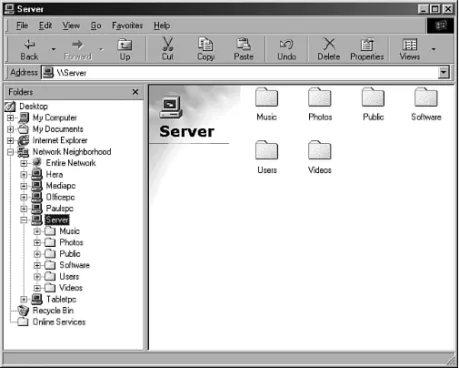Select the Tabletpc computer in tree
The image size is (459, 368).
[x=61, y=299]
